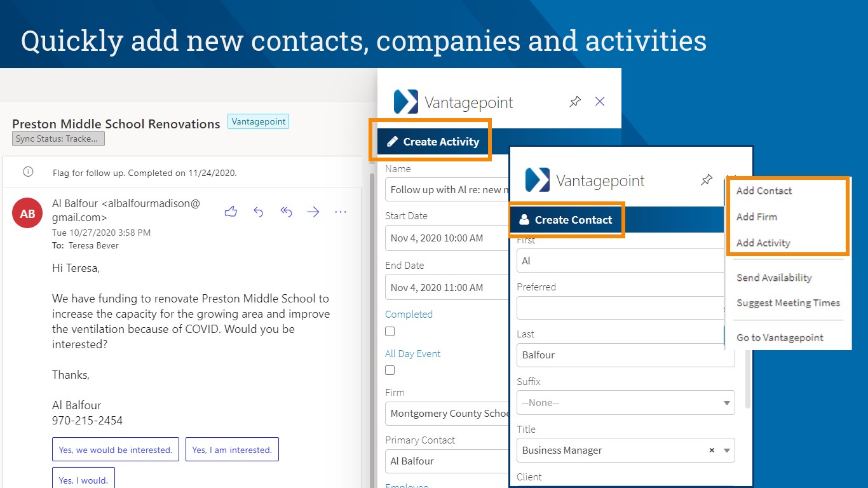Select Add Firm from the menu
Viewport: 868px width, 488px height.
757,217
